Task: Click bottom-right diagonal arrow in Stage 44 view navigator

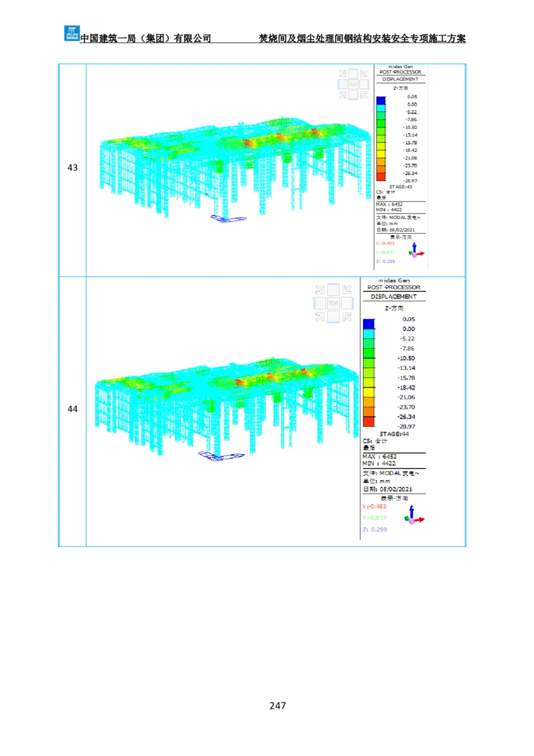Action: [347, 317]
